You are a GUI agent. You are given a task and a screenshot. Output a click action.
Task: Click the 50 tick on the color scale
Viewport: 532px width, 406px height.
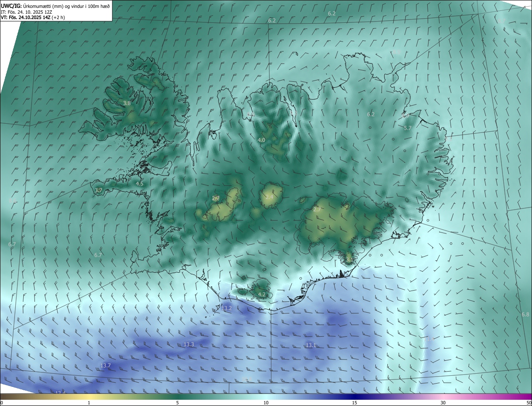click(x=529, y=403)
